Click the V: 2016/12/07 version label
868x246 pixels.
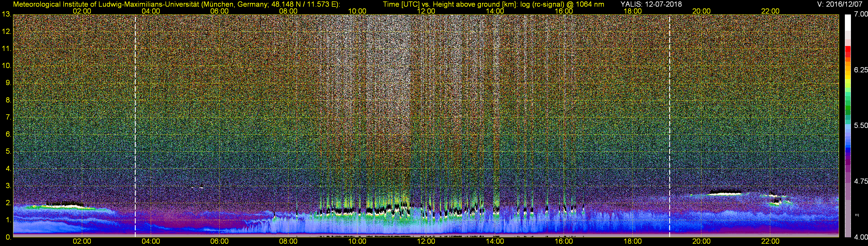pos(841,4)
